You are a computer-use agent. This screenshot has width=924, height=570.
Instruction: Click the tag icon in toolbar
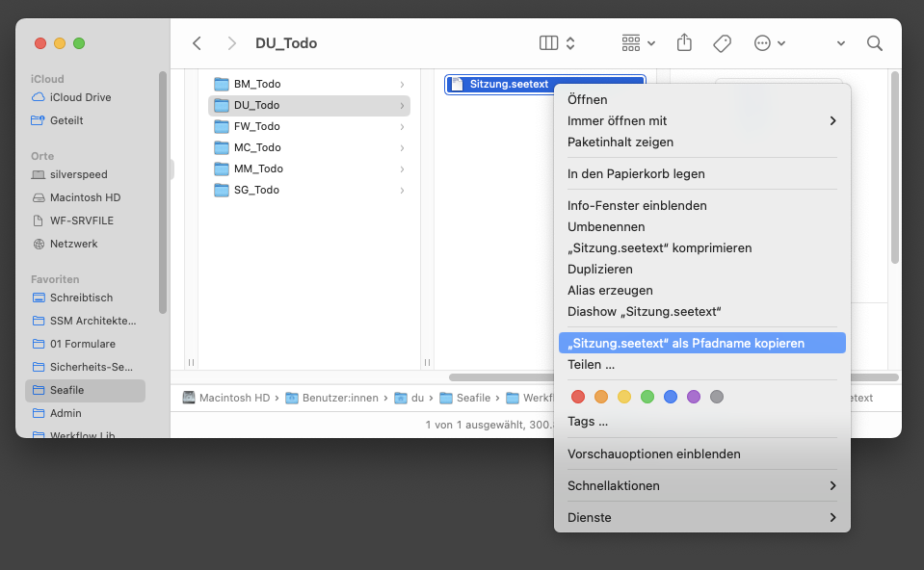(722, 43)
